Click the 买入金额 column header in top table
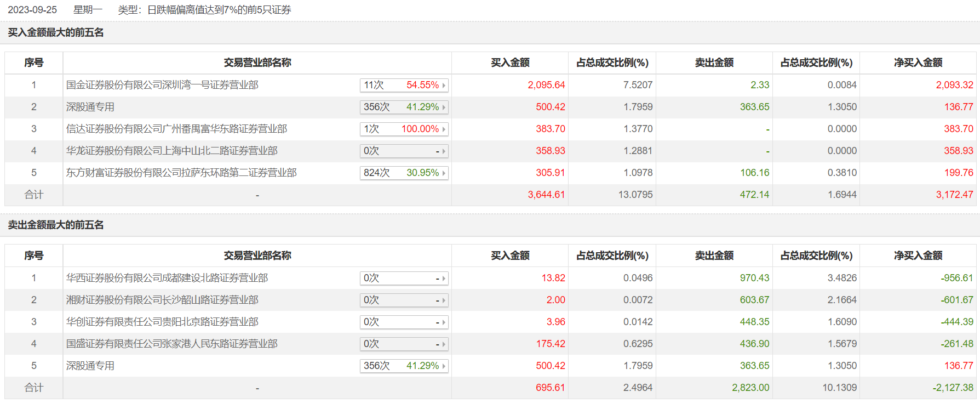980x403 pixels. 510,63
